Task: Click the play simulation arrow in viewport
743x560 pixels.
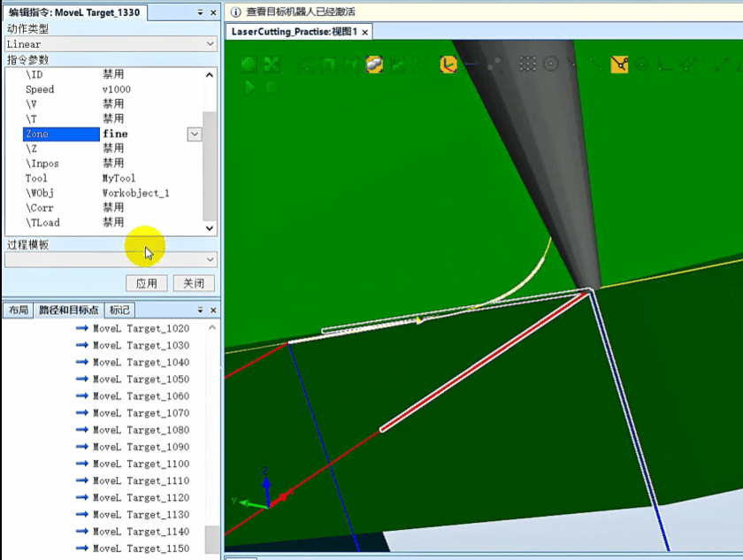Action: [x=249, y=88]
